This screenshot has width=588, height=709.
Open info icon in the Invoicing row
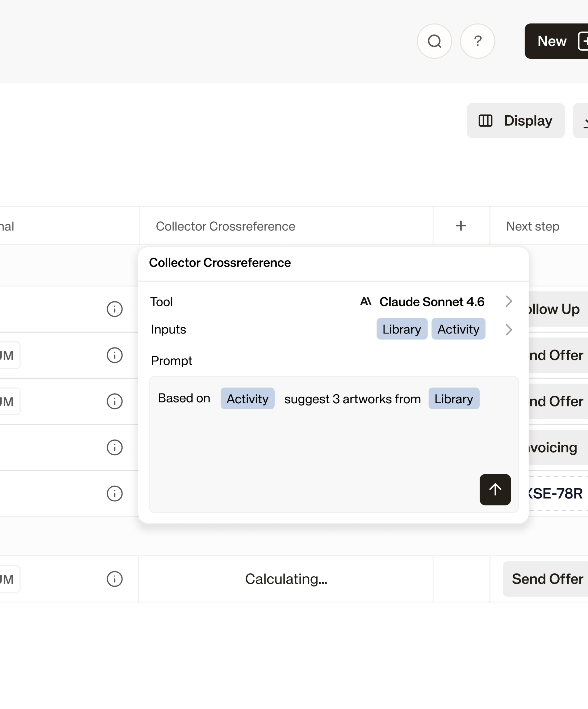pyautogui.click(x=114, y=447)
